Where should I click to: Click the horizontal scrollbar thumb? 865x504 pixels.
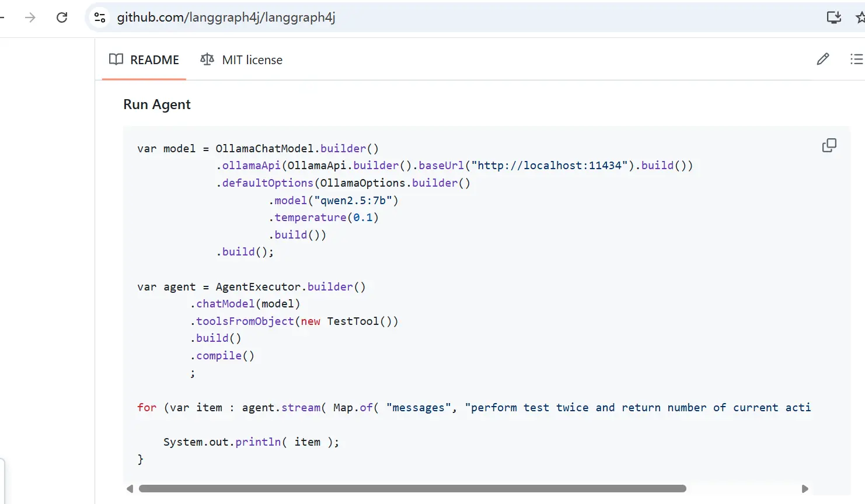click(412, 489)
